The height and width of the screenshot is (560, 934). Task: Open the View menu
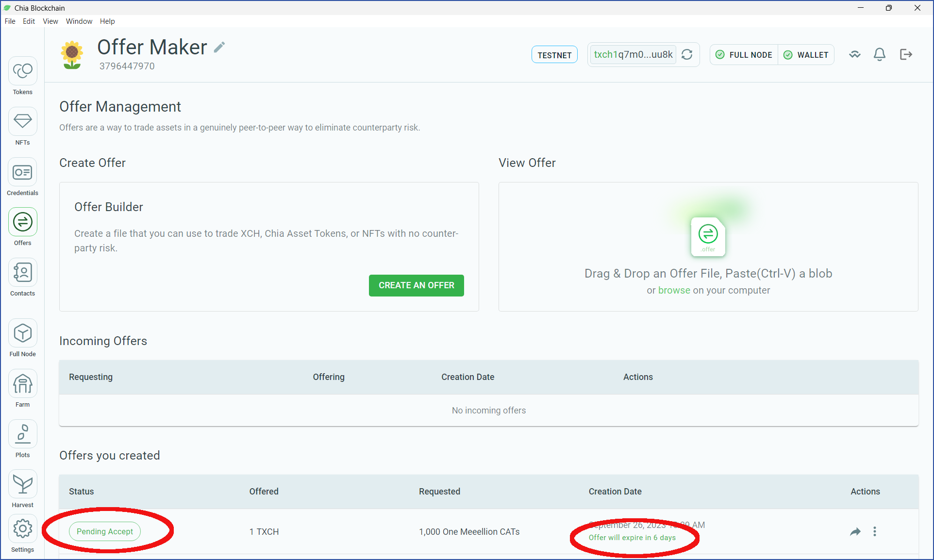[x=50, y=21]
